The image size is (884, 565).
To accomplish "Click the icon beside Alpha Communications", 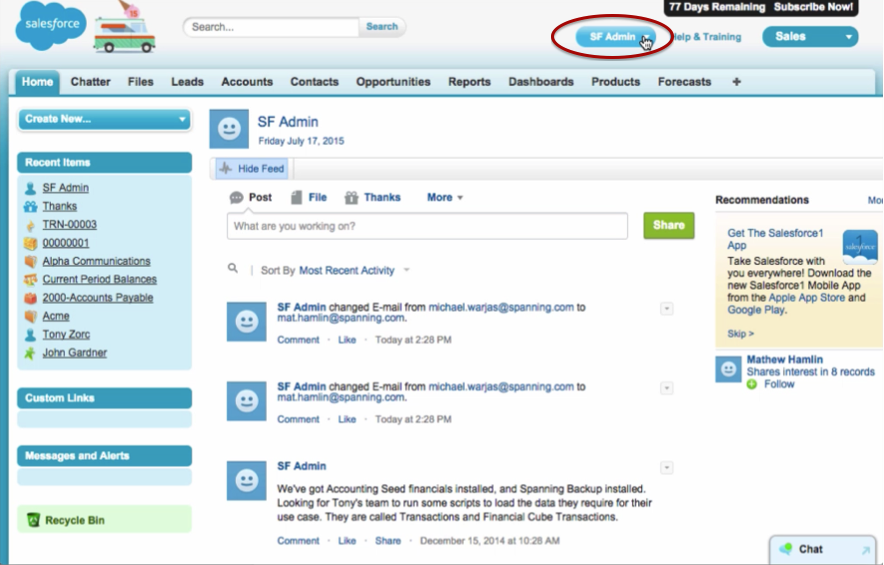I will [x=30, y=261].
